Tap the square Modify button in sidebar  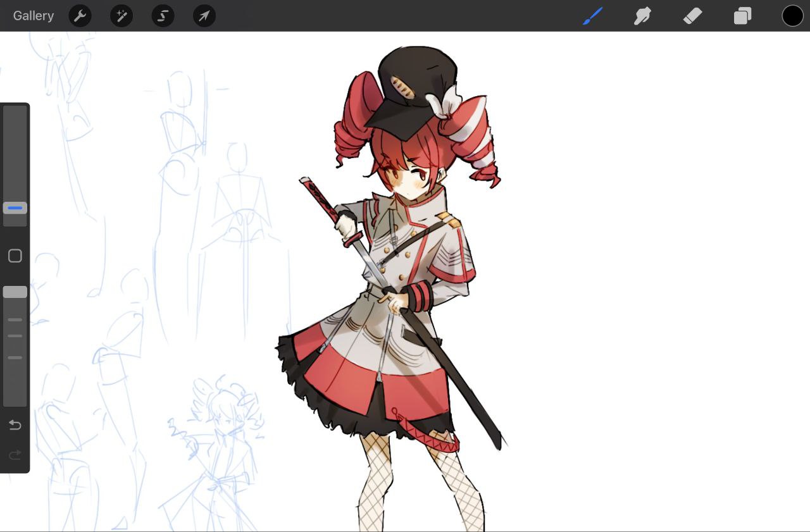[15, 256]
